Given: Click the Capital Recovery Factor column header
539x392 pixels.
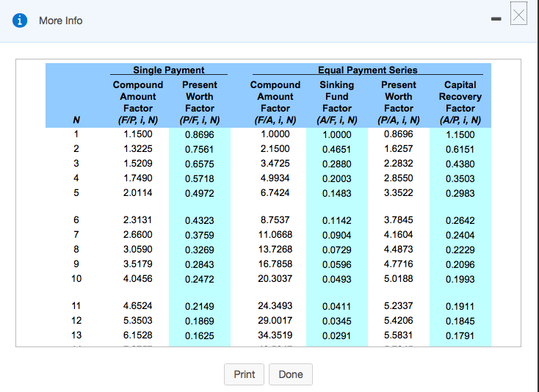Looking at the screenshot, I should (x=460, y=103).
